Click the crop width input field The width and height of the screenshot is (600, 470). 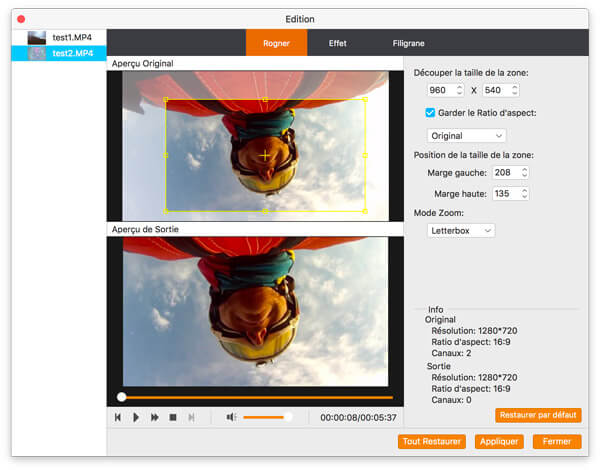point(440,90)
